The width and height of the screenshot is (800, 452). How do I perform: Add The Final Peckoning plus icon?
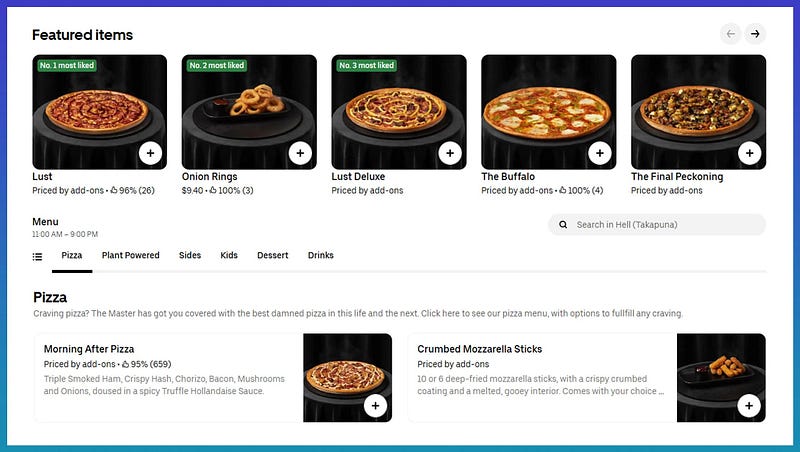click(749, 153)
